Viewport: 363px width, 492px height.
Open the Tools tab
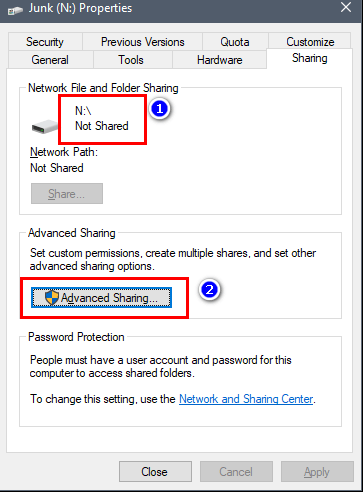pyautogui.click(x=131, y=60)
